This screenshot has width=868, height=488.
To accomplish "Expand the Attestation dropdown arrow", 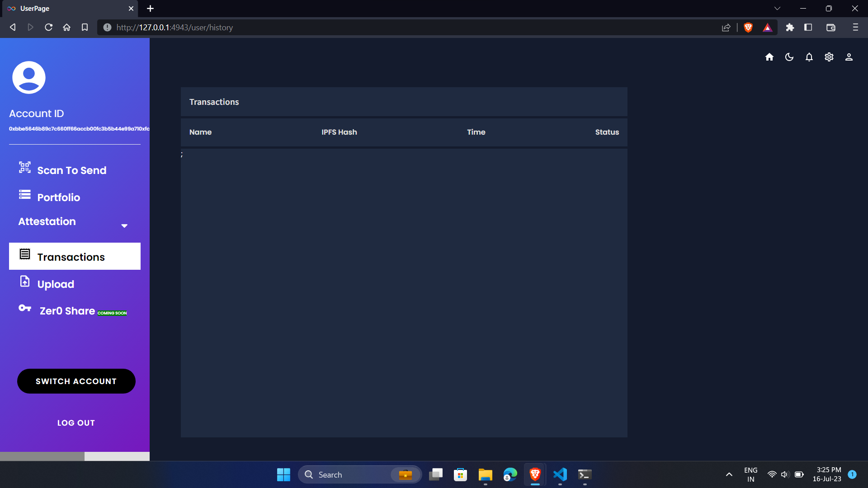I will (124, 225).
